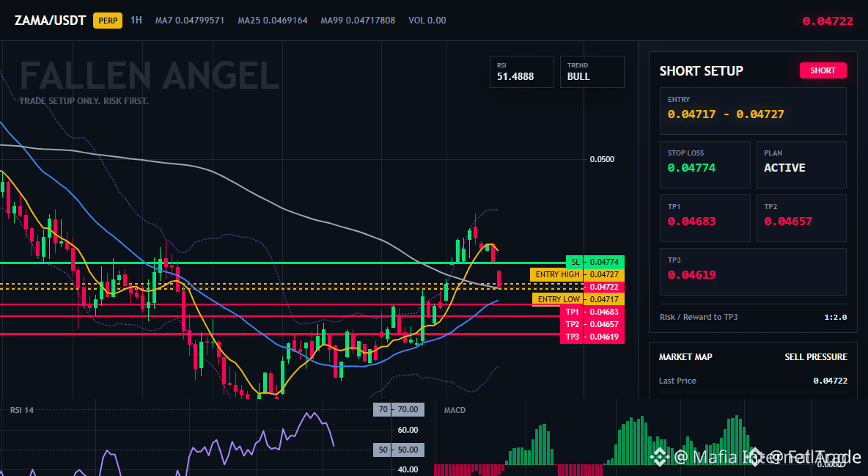
Task: Click the MA99 0.04717808 indicator value
Action: (x=358, y=20)
